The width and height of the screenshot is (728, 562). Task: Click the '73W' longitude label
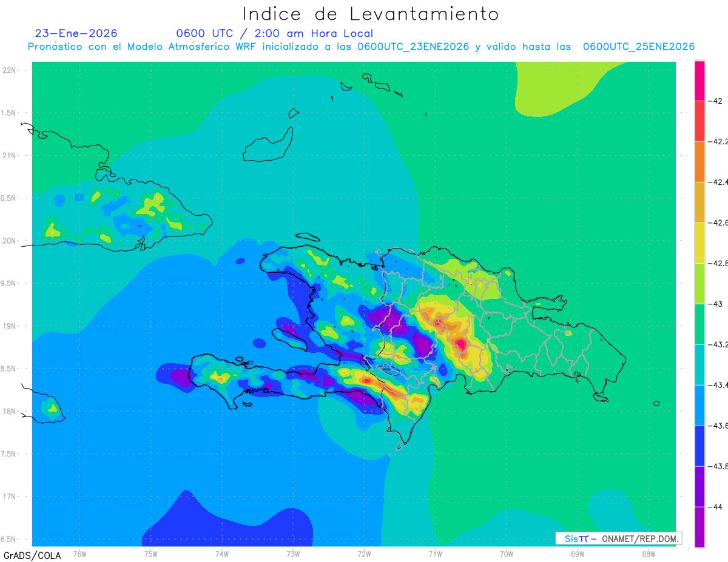point(293,554)
